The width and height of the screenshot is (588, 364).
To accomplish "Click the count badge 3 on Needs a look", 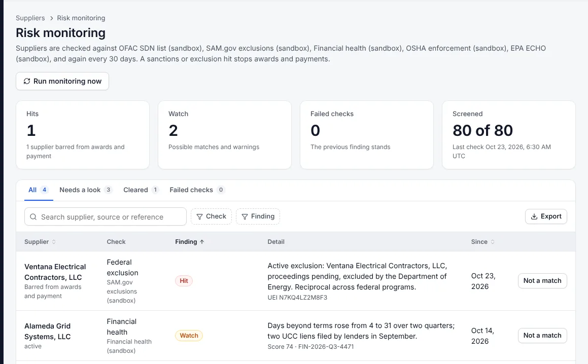I will tap(109, 190).
